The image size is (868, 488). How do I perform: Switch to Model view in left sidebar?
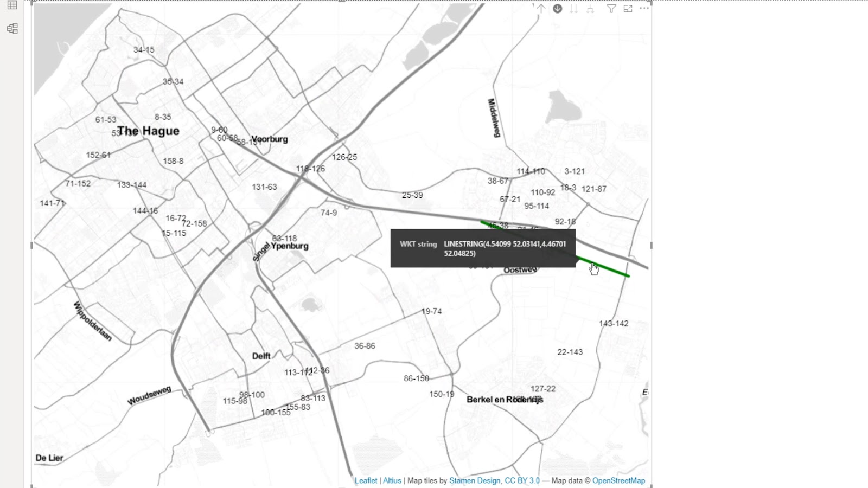click(x=12, y=29)
